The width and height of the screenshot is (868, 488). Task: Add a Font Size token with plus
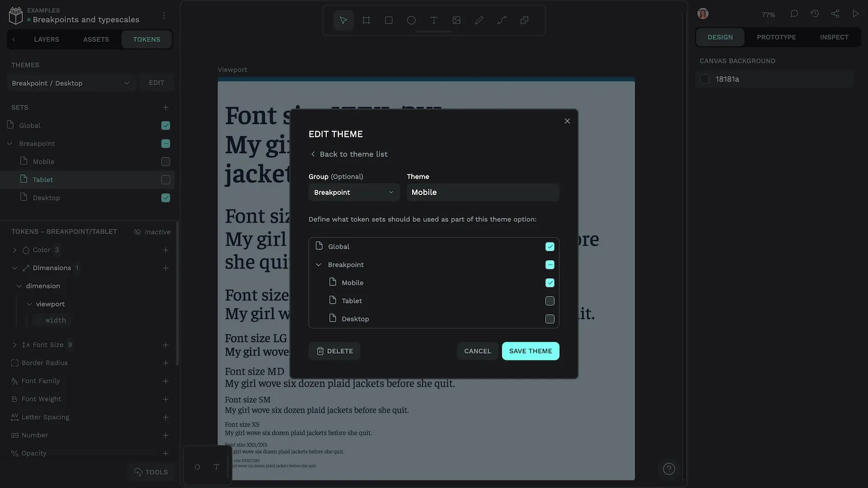click(165, 345)
